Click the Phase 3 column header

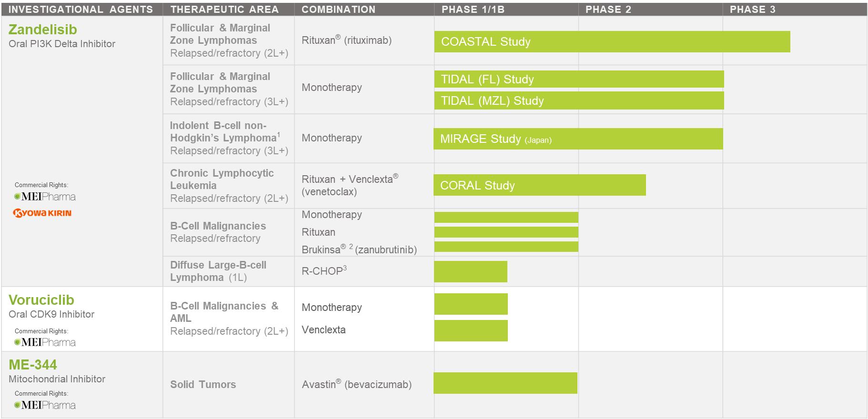[x=752, y=10]
